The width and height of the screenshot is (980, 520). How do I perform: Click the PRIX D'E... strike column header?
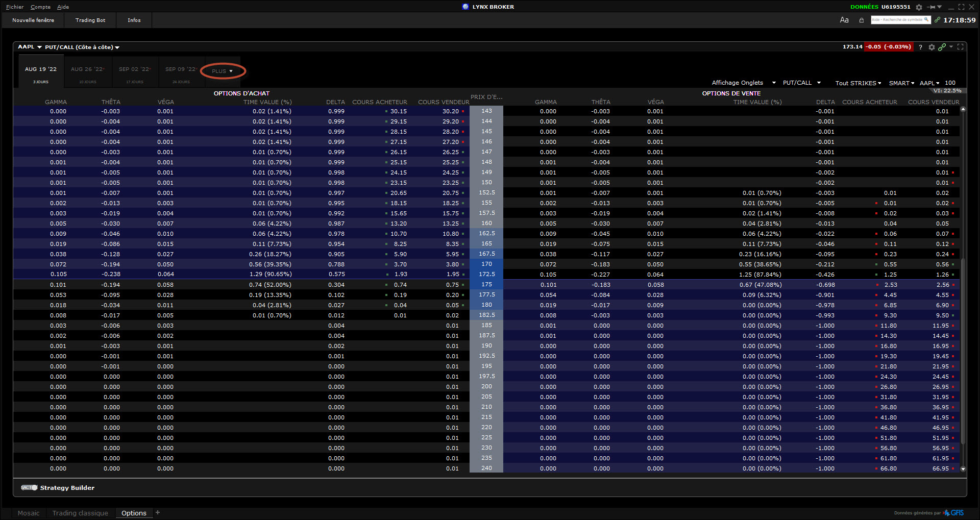pos(486,97)
